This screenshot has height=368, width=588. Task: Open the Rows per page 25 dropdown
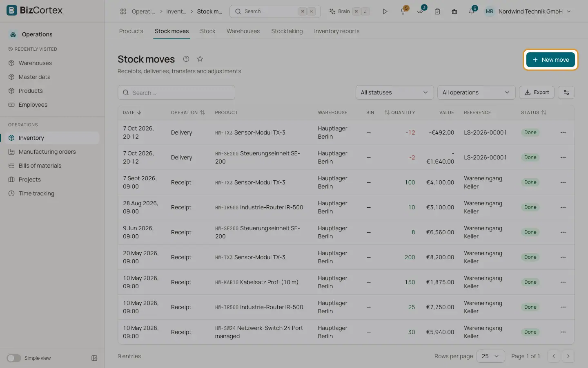click(490, 356)
